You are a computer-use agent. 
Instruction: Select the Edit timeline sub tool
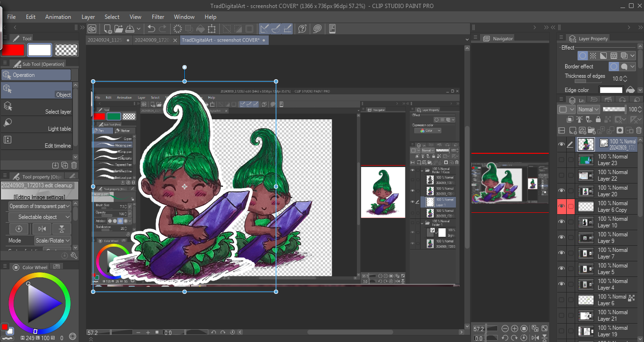(36, 142)
